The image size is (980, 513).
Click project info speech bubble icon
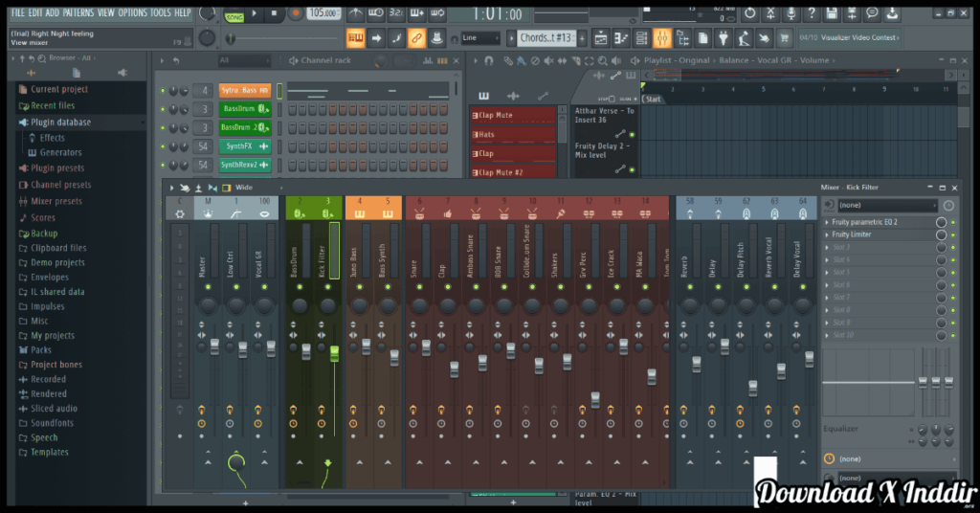pos(872,13)
